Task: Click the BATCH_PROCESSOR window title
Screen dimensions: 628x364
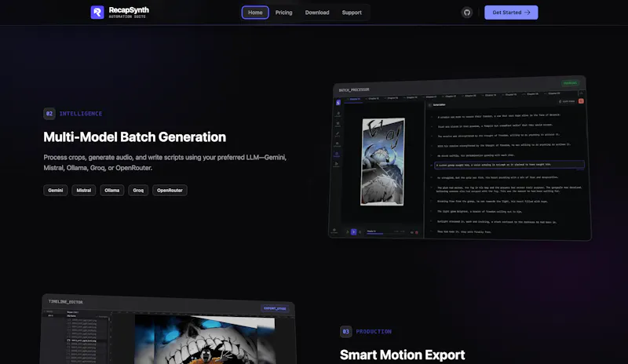Action: coord(354,89)
